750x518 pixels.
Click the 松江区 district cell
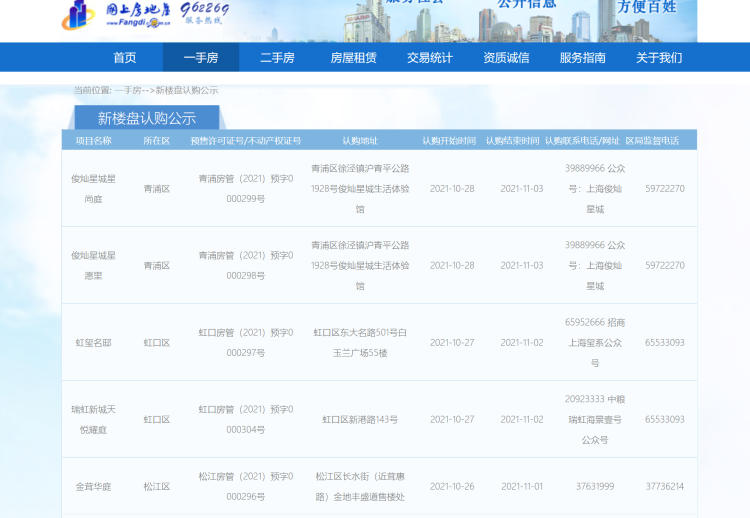(157, 486)
